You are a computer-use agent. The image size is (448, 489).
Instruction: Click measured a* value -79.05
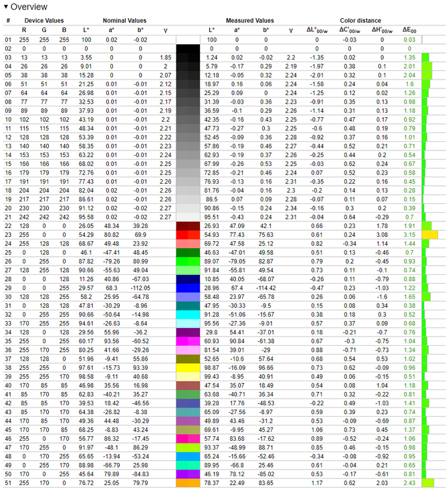pyautogui.click(x=237, y=262)
